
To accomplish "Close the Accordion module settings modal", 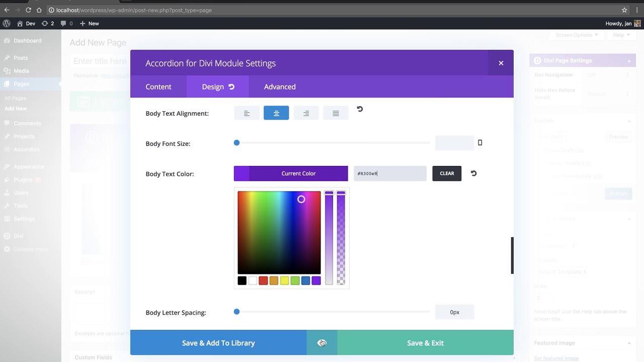I will pyautogui.click(x=501, y=63).
